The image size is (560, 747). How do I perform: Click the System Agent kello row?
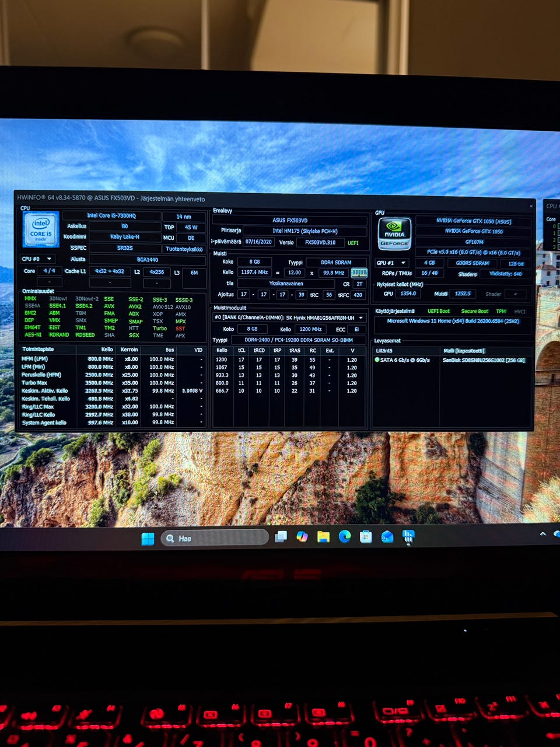point(113,423)
